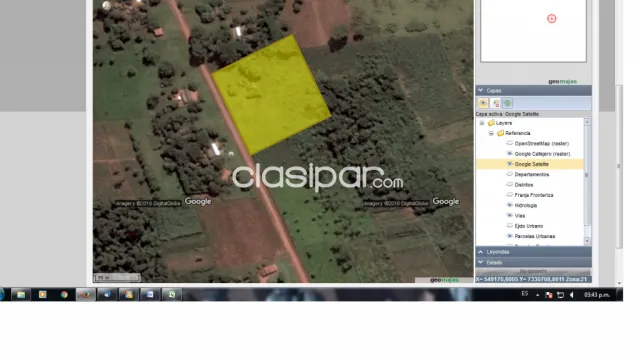The width and height of the screenshot is (640, 360).
Task: Select the Google Satelite layer
Action: (531, 164)
